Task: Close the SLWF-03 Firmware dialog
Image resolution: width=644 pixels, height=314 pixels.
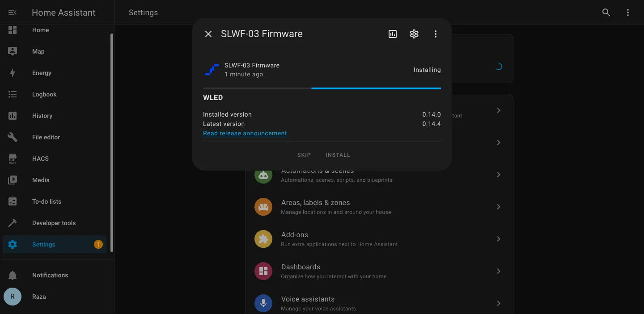Action: point(208,34)
